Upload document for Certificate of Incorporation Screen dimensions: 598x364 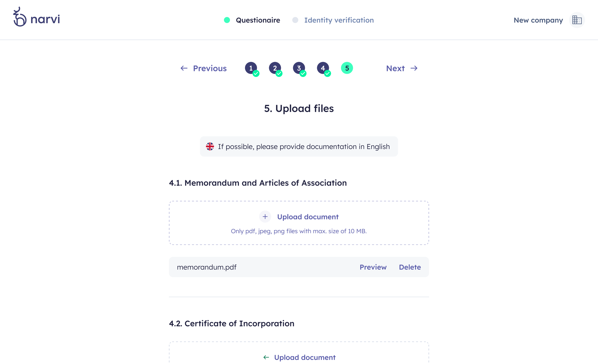[305, 357]
